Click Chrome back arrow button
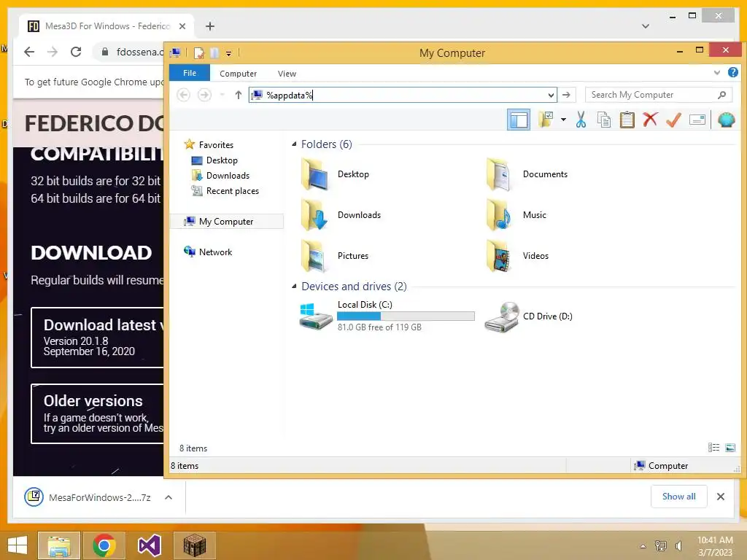The image size is (747, 560). (x=29, y=52)
